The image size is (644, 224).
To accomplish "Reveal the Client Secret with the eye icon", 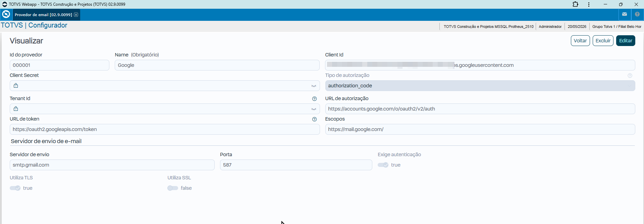I will click(314, 86).
